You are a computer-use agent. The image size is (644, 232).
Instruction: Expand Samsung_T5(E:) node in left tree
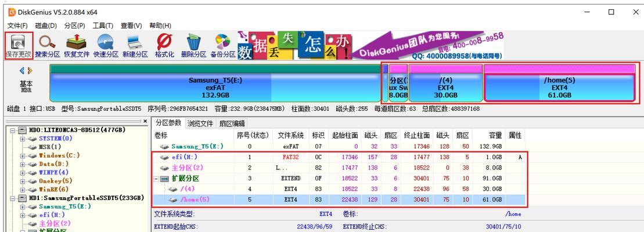coord(21,207)
